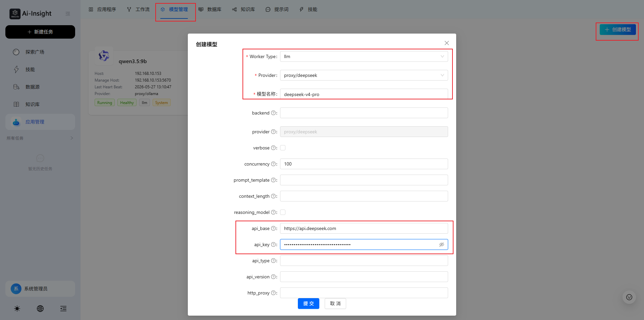Click the help icon next to provider

click(273, 132)
